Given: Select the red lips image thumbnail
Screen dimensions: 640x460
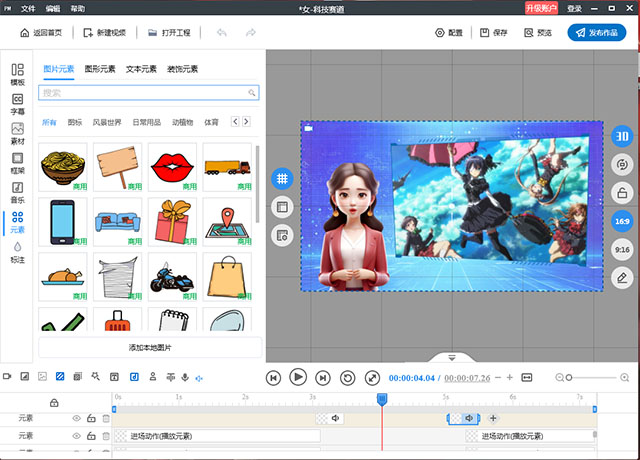Looking at the screenshot, I should [172, 166].
